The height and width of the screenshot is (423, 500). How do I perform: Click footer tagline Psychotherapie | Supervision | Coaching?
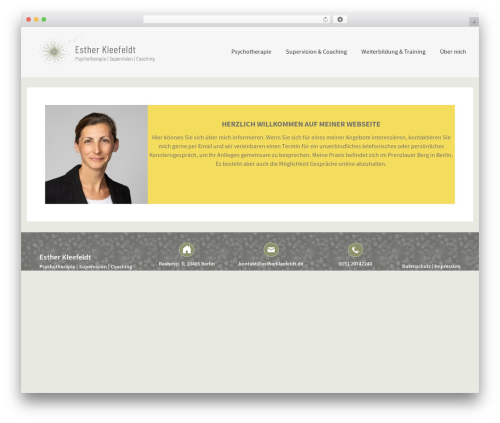coord(86,267)
